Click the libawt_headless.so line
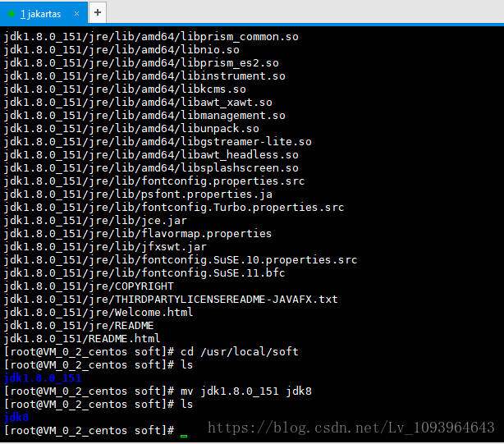 point(151,155)
